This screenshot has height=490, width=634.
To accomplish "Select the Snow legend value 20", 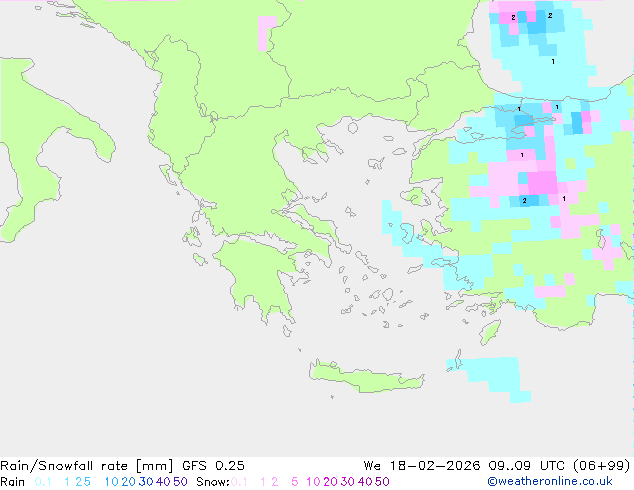I will point(330,482).
